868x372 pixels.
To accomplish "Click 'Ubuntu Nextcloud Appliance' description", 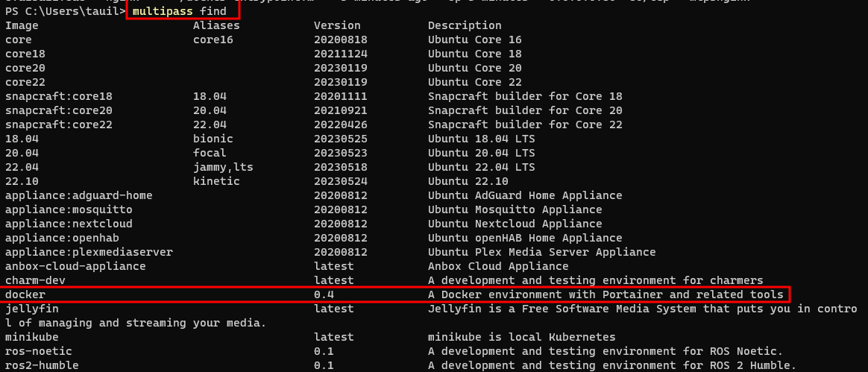I will click(x=515, y=224).
